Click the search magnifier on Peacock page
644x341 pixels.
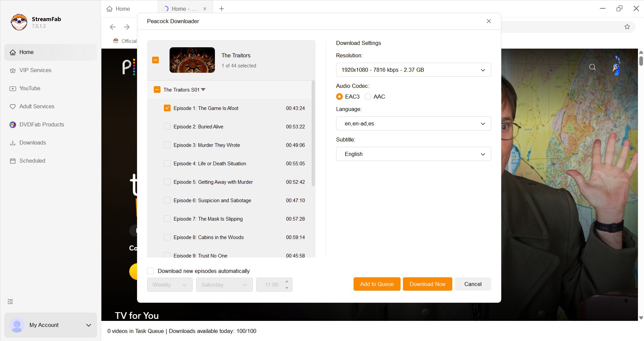click(592, 67)
